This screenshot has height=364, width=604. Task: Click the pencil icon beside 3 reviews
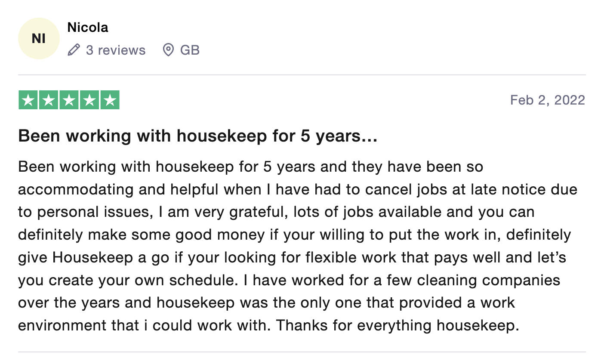[x=74, y=50]
